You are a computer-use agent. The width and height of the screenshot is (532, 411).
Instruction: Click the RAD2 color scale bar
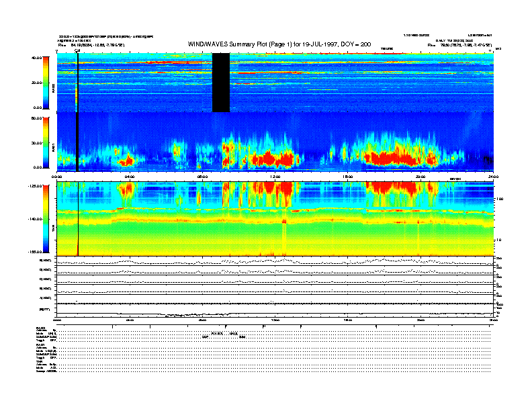47,83
